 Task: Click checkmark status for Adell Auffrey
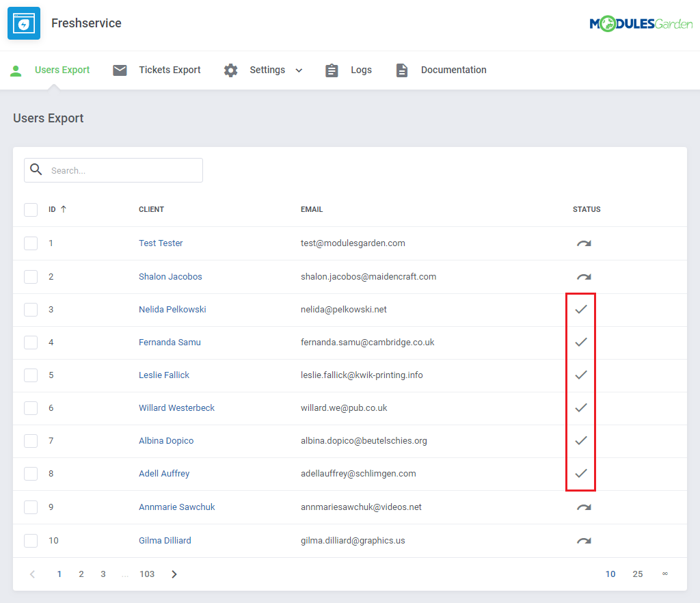(x=581, y=474)
